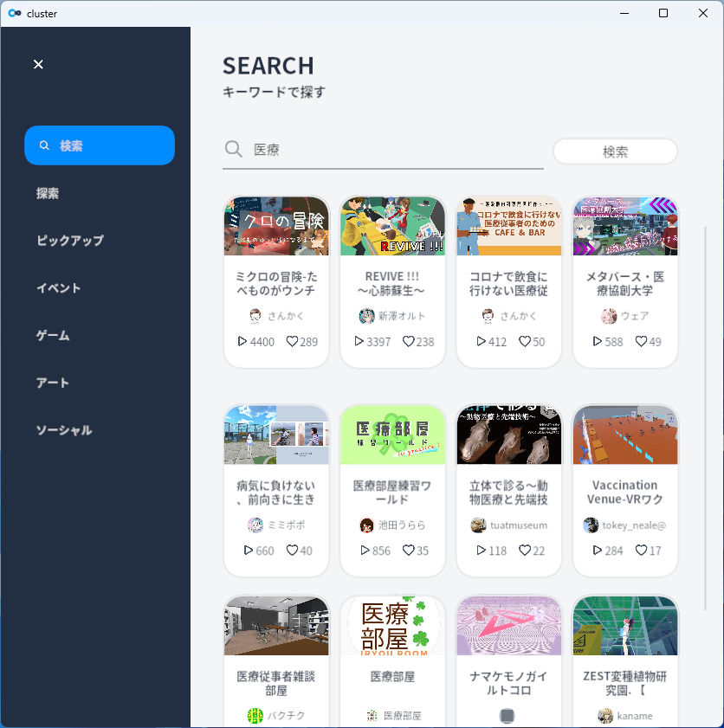
Task: Click the heart icon showing 35 likes
Action: point(408,551)
